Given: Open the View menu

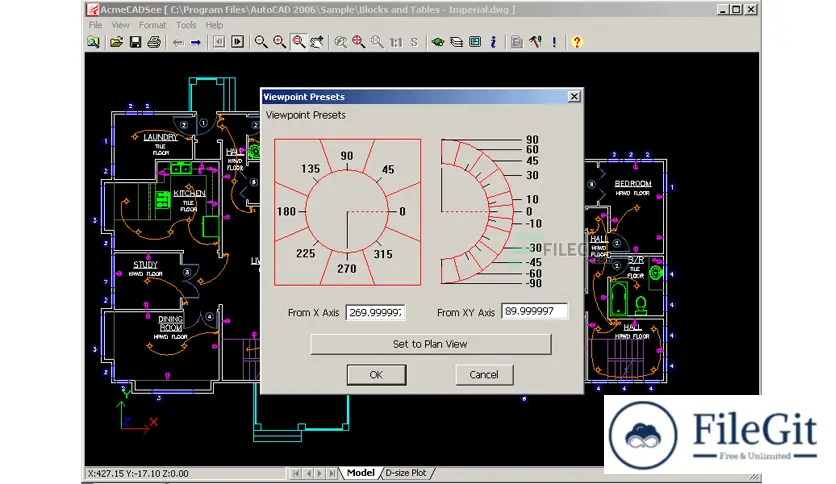Looking at the screenshot, I should pyautogui.click(x=120, y=25).
